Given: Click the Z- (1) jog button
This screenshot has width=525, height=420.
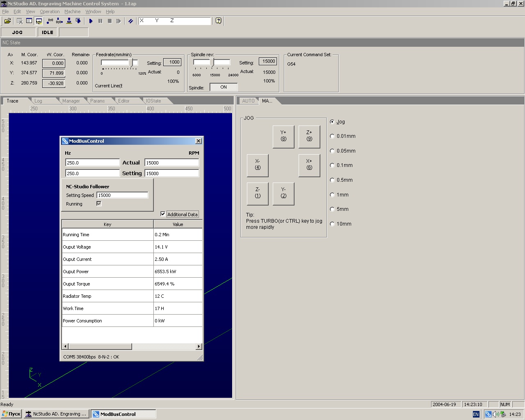Looking at the screenshot, I should tap(258, 193).
